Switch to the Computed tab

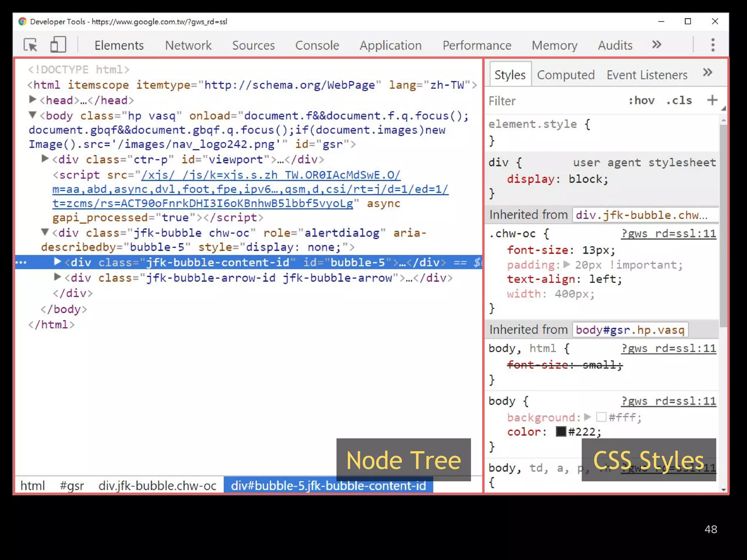click(566, 75)
